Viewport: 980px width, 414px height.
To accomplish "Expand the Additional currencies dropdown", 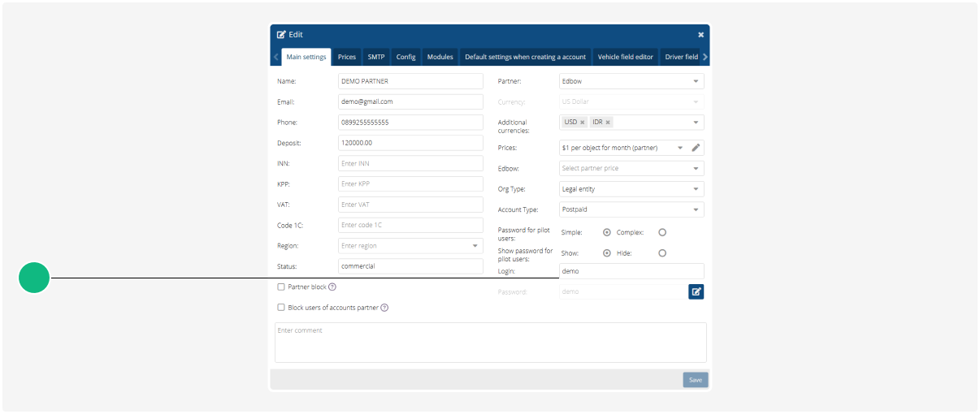I will (x=696, y=123).
